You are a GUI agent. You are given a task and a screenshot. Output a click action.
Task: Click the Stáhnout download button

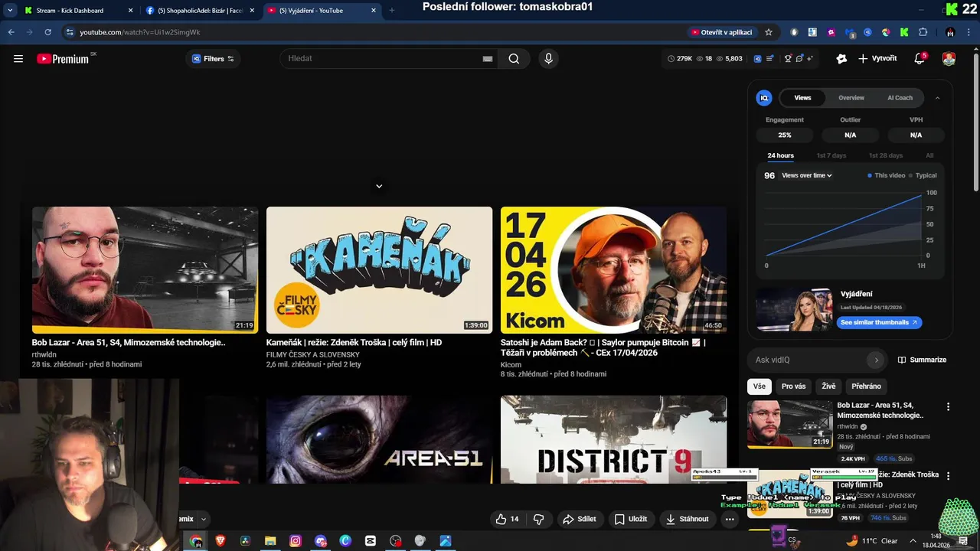point(687,519)
